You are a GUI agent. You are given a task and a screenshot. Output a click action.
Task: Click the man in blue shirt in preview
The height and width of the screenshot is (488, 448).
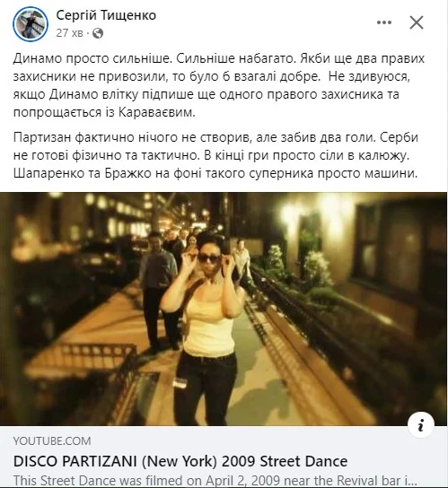(159, 290)
